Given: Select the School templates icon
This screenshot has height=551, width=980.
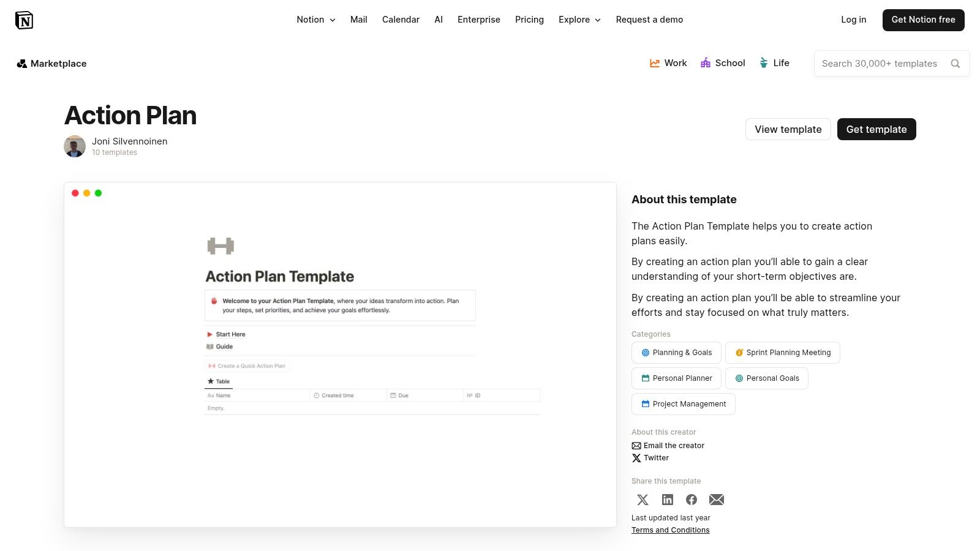Looking at the screenshot, I should click(706, 62).
